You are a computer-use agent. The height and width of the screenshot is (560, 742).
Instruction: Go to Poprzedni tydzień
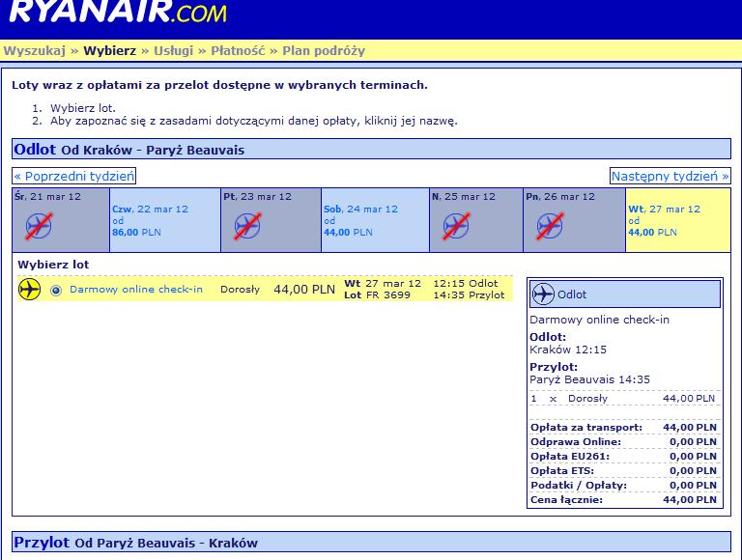[x=73, y=176]
